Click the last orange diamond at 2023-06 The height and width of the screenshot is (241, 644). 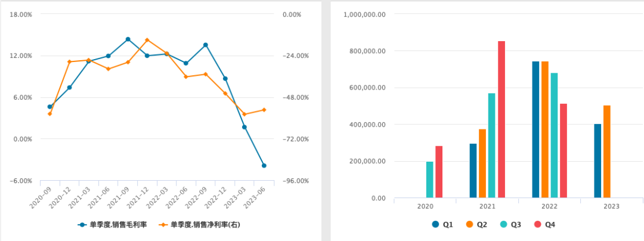[x=264, y=110]
